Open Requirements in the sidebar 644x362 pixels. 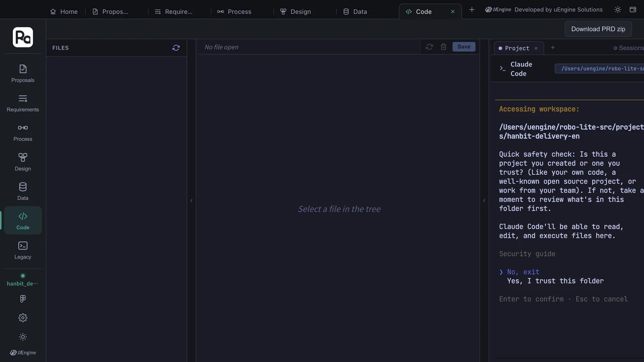click(x=23, y=103)
